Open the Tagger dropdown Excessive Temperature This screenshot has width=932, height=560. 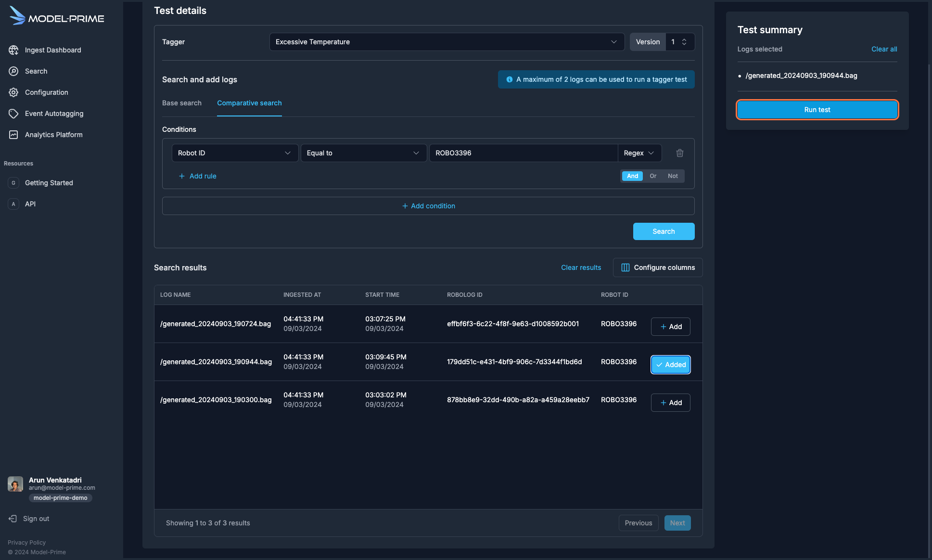tap(447, 42)
